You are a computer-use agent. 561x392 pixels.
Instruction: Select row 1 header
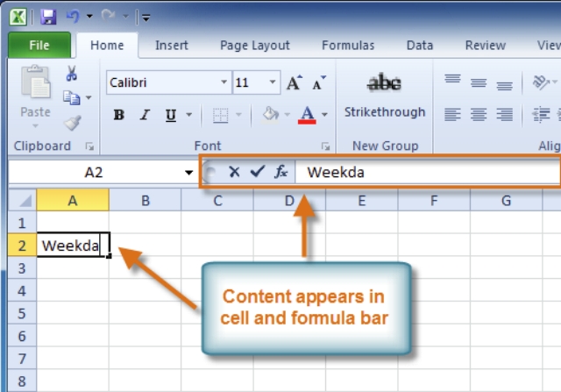[22, 223]
